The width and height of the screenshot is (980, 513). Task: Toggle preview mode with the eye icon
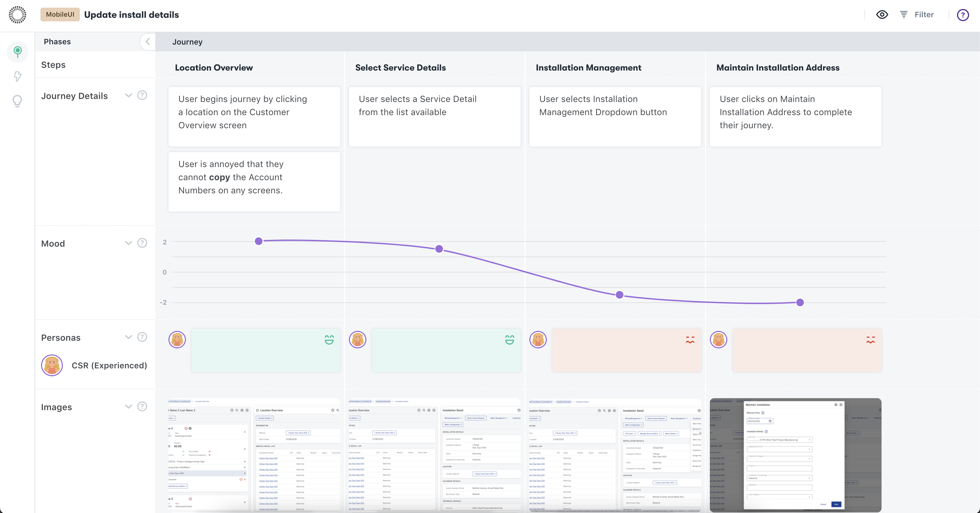point(882,15)
